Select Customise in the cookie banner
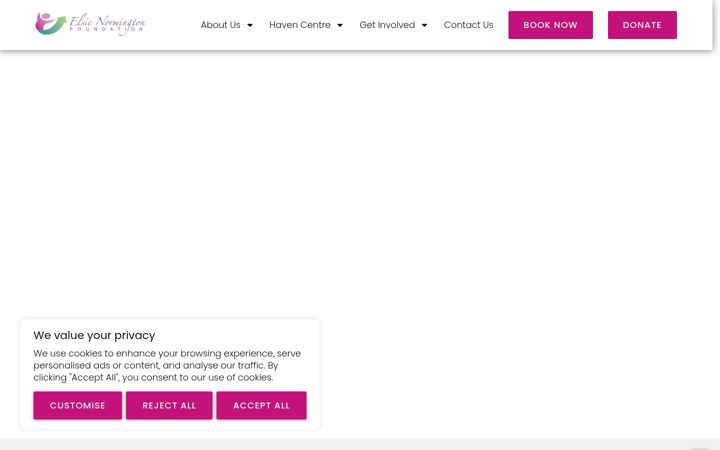Image resolution: width=720 pixels, height=450 pixels. [x=78, y=405]
